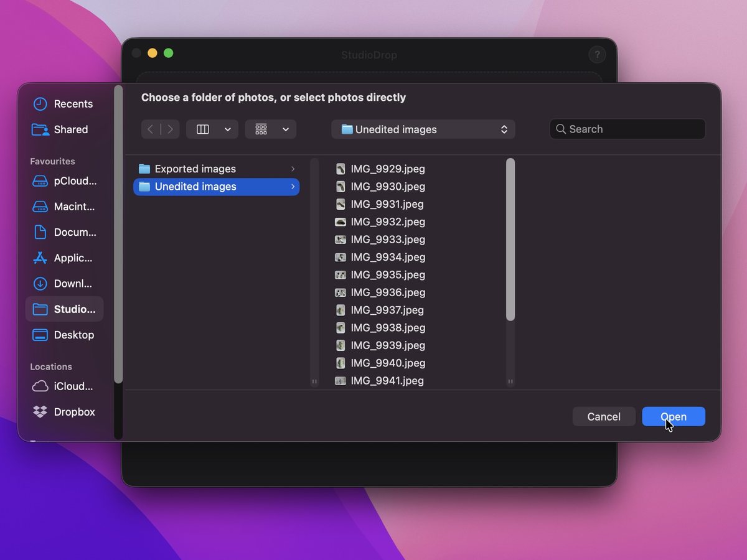Screen dimensions: 747x560
Task: Click the column divider handle beside the folder list
Action: pos(314,381)
